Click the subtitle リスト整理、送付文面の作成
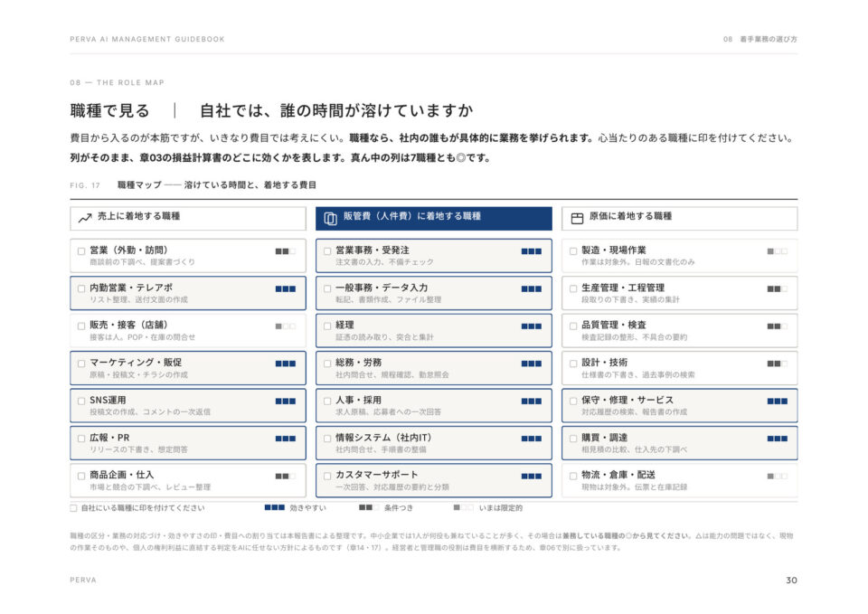868x614 pixels. click(139, 299)
